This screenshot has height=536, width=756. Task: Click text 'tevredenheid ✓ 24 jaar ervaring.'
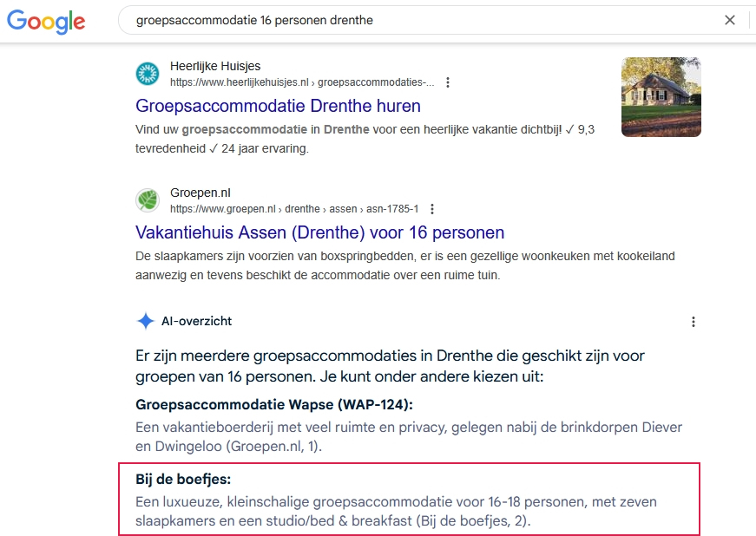click(x=222, y=149)
